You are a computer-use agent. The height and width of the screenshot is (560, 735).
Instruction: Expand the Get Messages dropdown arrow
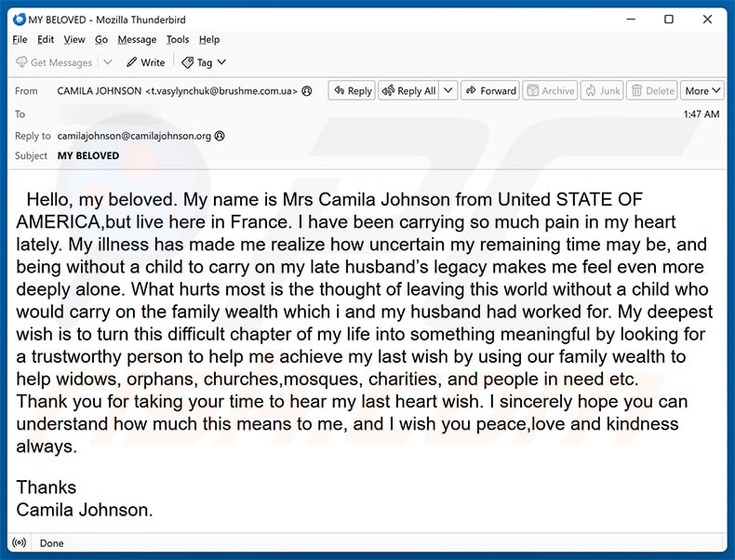tap(108, 62)
